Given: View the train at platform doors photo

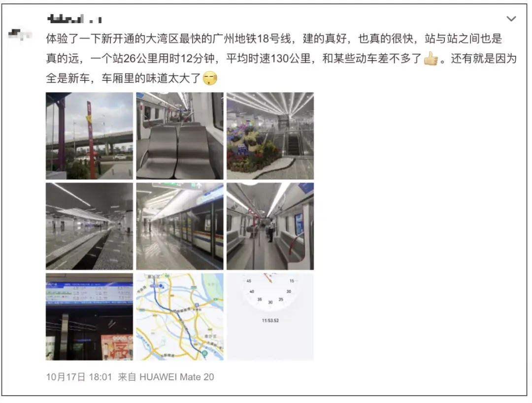Looking at the screenshot, I should click(x=180, y=226).
